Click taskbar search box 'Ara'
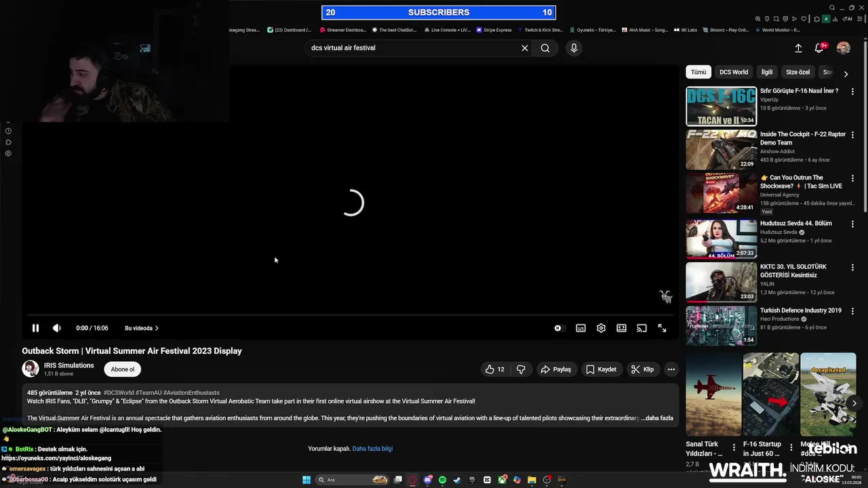Viewport: 868px width, 488px height. pyautogui.click(x=352, y=480)
